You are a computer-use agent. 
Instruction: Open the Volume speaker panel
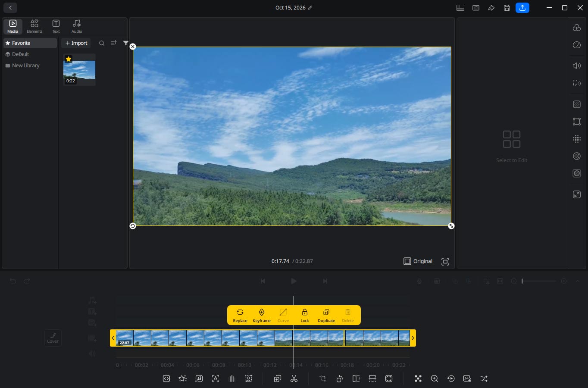[x=577, y=66]
